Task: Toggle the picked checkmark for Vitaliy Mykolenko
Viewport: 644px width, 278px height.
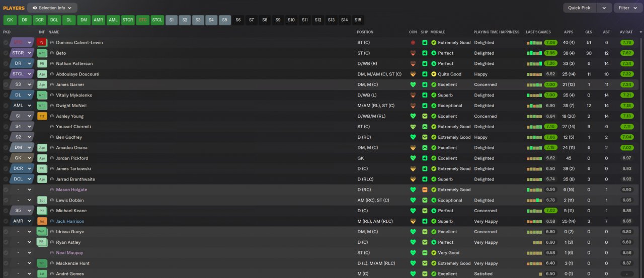Action: [6, 95]
